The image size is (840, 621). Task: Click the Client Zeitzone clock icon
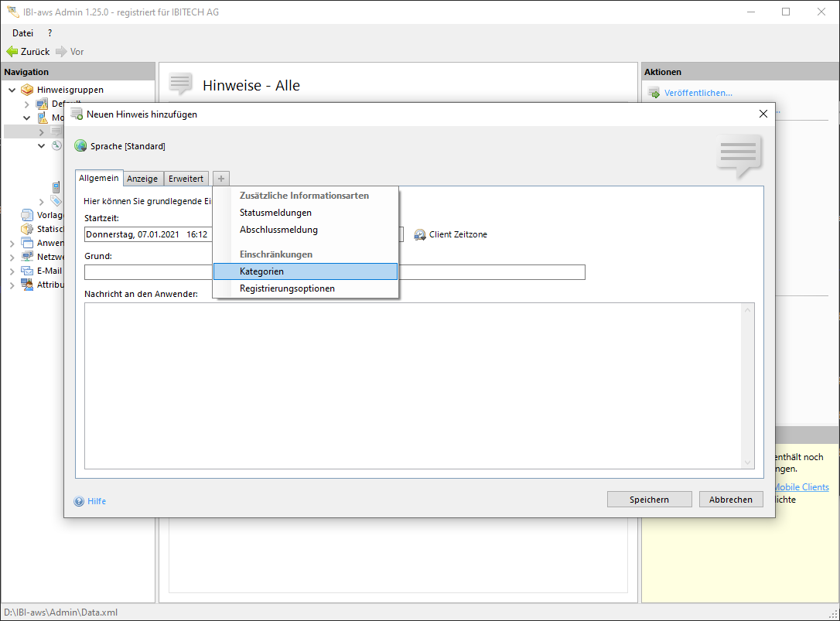coord(420,234)
